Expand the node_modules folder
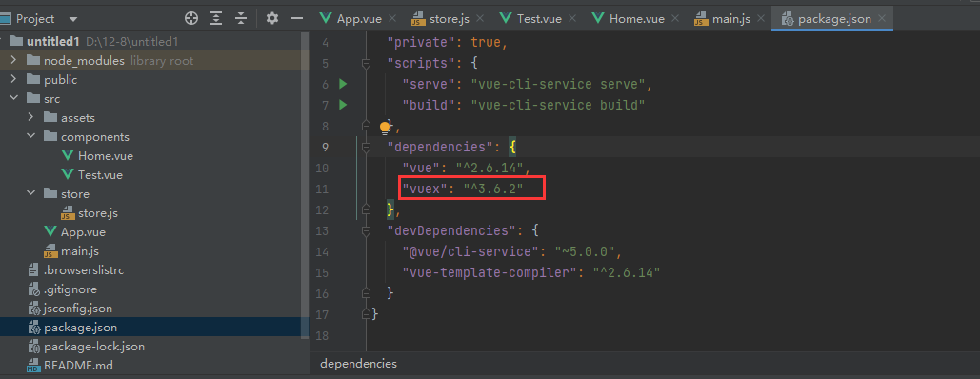Screen dimensions: 980x379 tap(13, 61)
